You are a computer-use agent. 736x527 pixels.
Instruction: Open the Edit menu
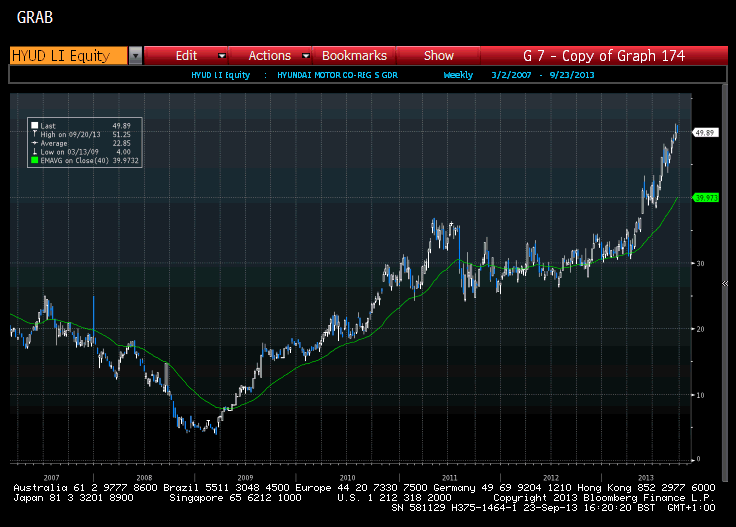186,56
